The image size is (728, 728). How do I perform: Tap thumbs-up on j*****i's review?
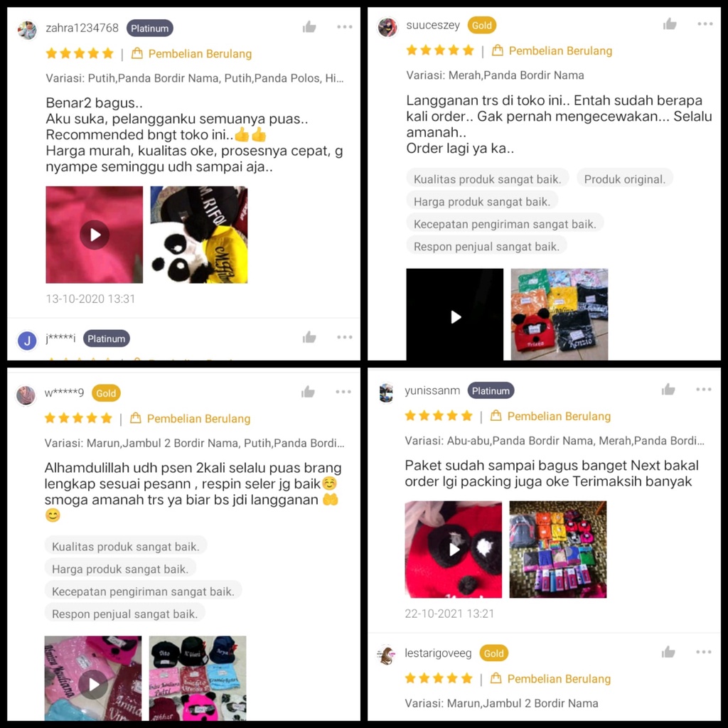[x=309, y=337]
